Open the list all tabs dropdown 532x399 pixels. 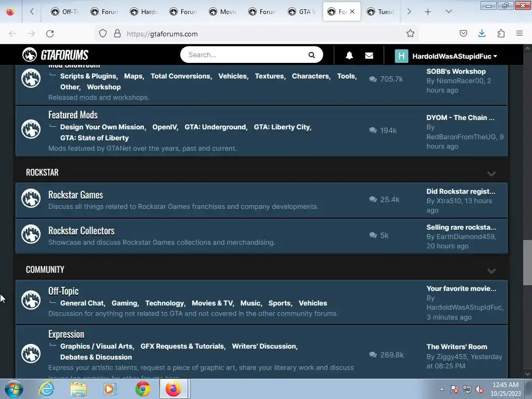pyautogui.click(x=448, y=11)
